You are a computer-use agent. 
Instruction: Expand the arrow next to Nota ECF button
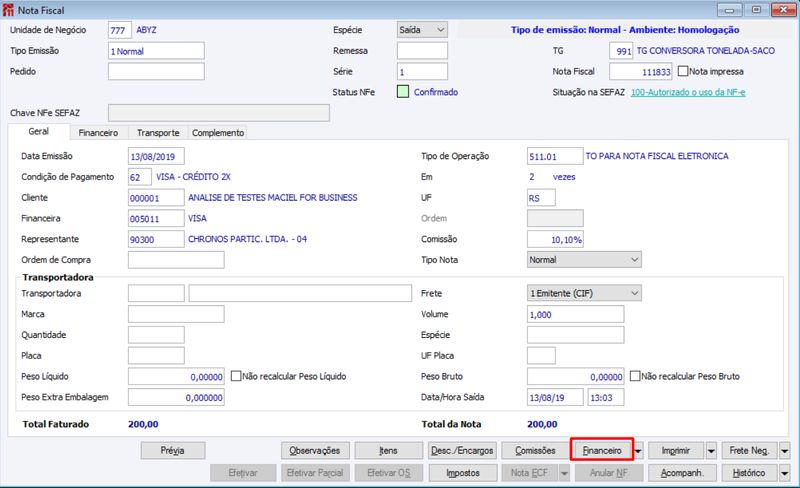[x=564, y=473]
